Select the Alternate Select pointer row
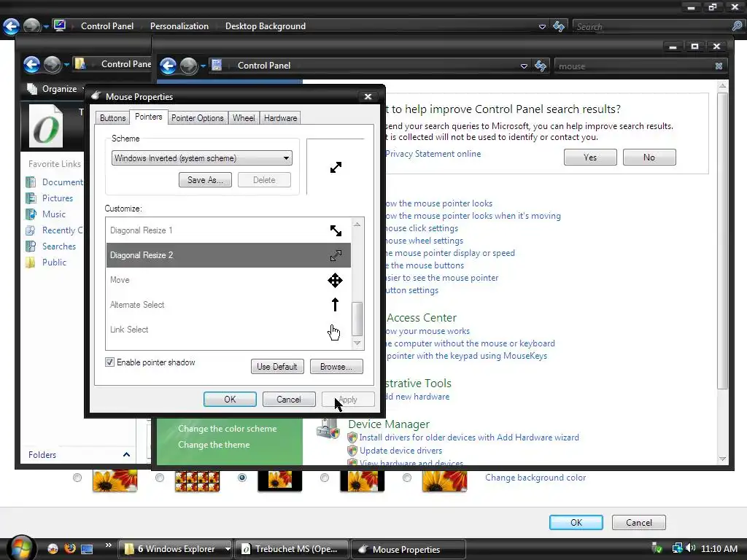This screenshot has height=560, width=747. 228,305
